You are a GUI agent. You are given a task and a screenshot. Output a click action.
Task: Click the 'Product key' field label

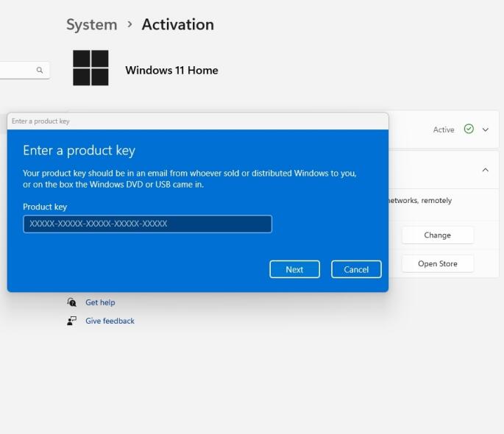pyautogui.click(x=45, y=207)
